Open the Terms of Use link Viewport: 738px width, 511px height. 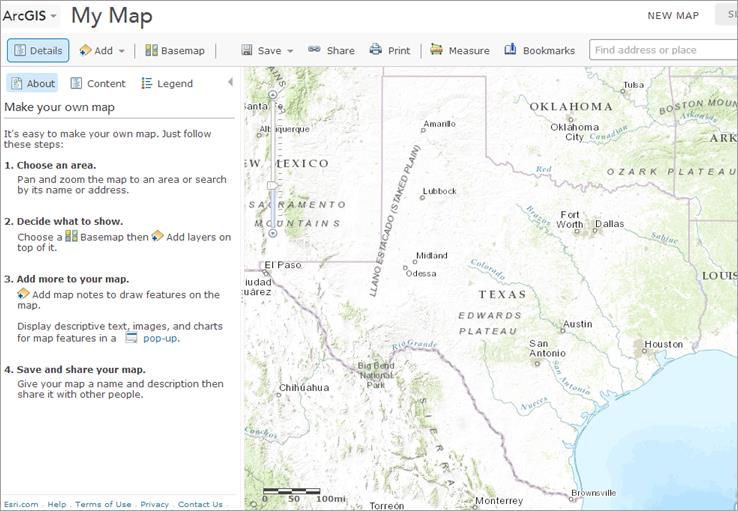coord(103,504)
